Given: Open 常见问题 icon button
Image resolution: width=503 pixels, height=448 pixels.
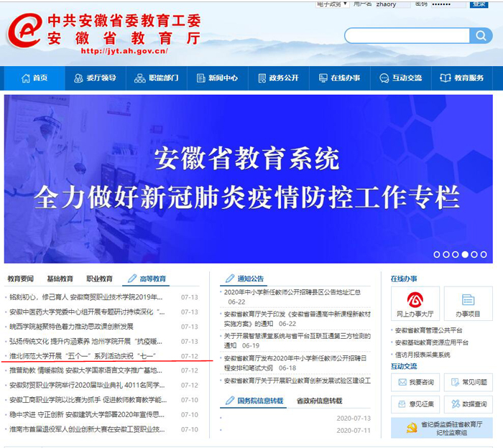Looking at the screenshot, I should 468,383.
